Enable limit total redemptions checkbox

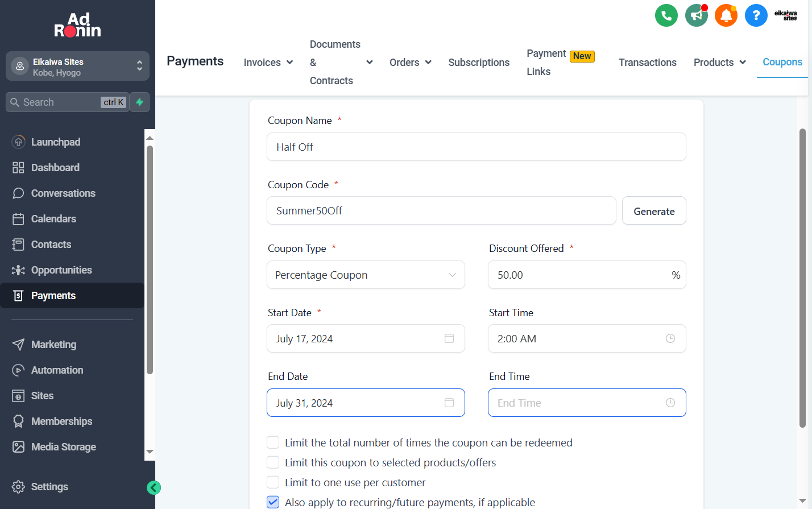click(x=273, y=442)
